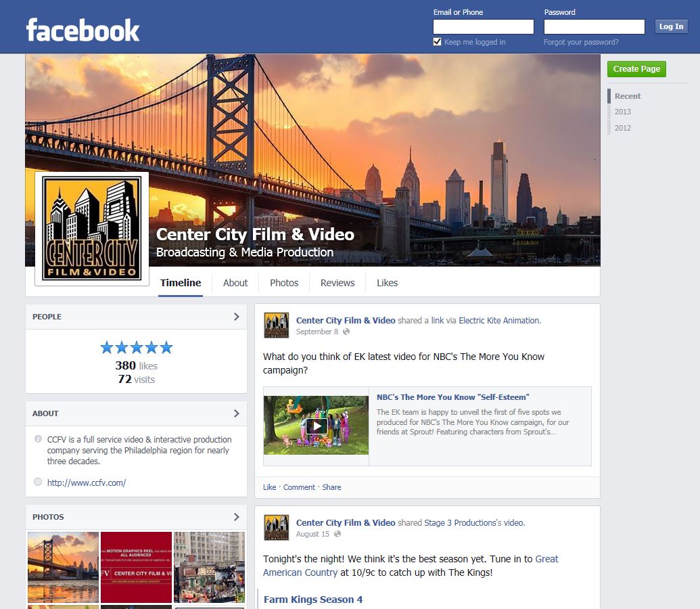
Task: Focus the Password field
Action: tap(594, 27)
